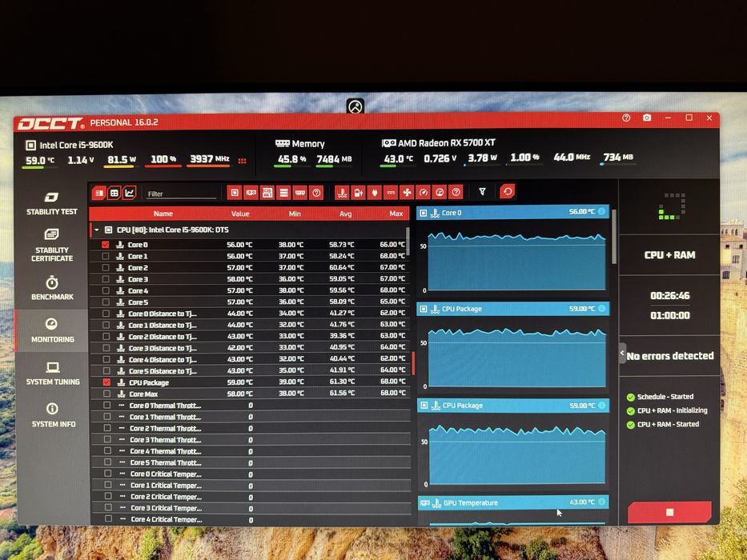
Task: Select the Core 5 Thermal Throttling row
Action: pos(250,462)
